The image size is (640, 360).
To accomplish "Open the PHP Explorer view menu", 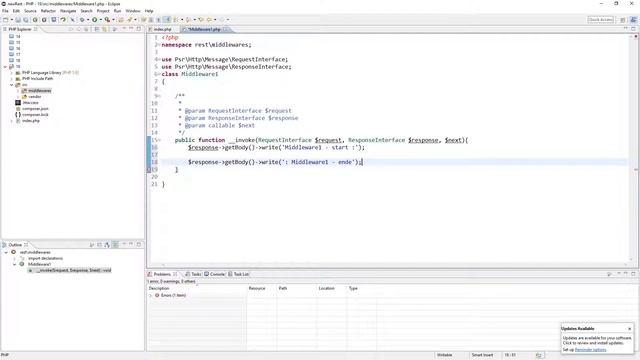I will [x=124, y=29].
